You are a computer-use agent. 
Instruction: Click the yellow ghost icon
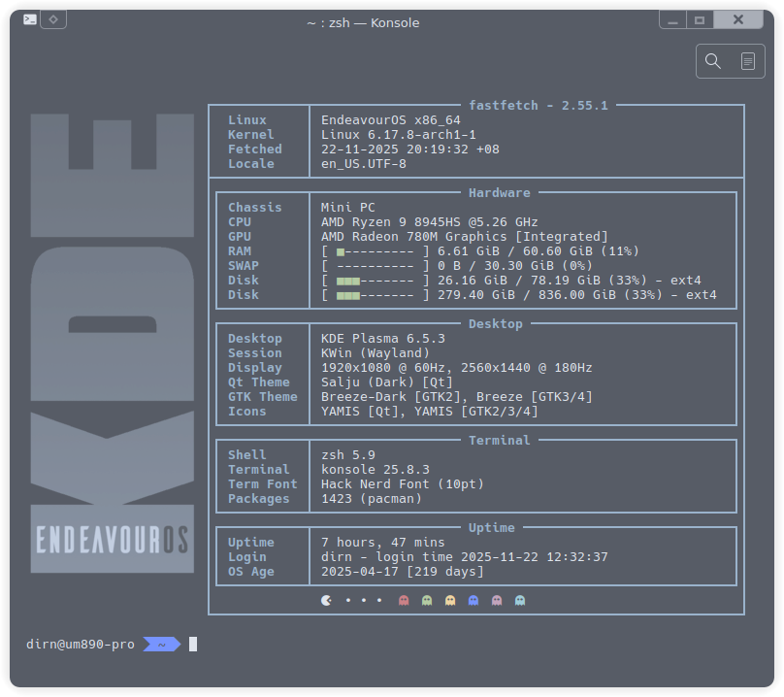pos(450,600)
